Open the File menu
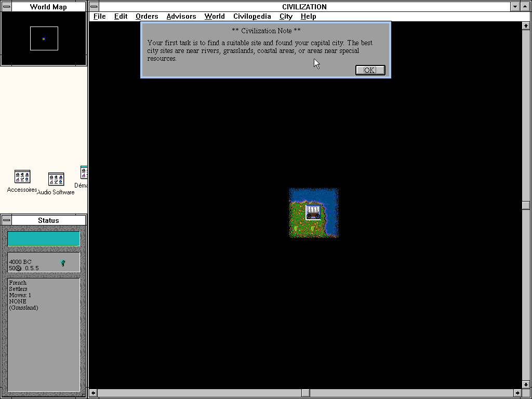This screenshot has height=399, width=532. 100,16
